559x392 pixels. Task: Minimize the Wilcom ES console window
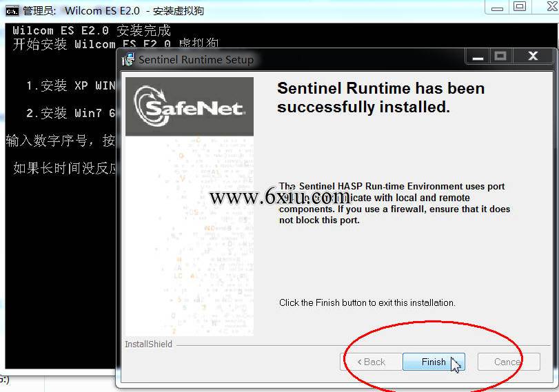tap(497, 8)
